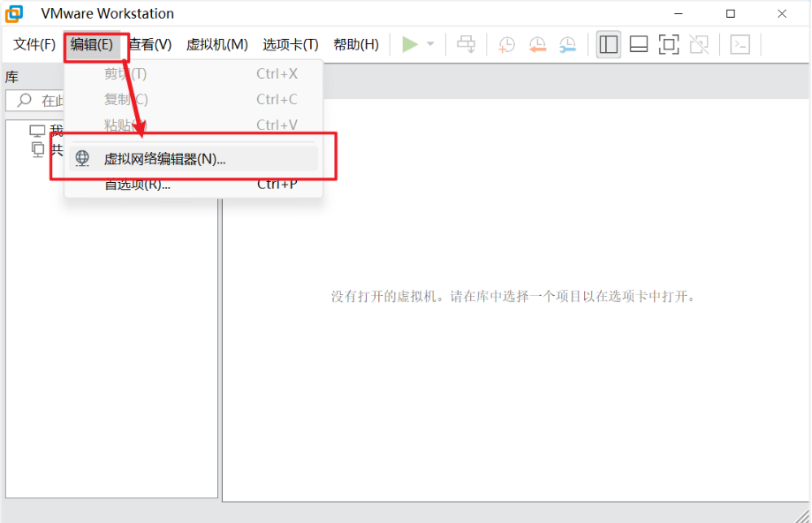812x523 pixels.
Task: Minimize the VMware Workstation window
Action: tap(679, 13)
